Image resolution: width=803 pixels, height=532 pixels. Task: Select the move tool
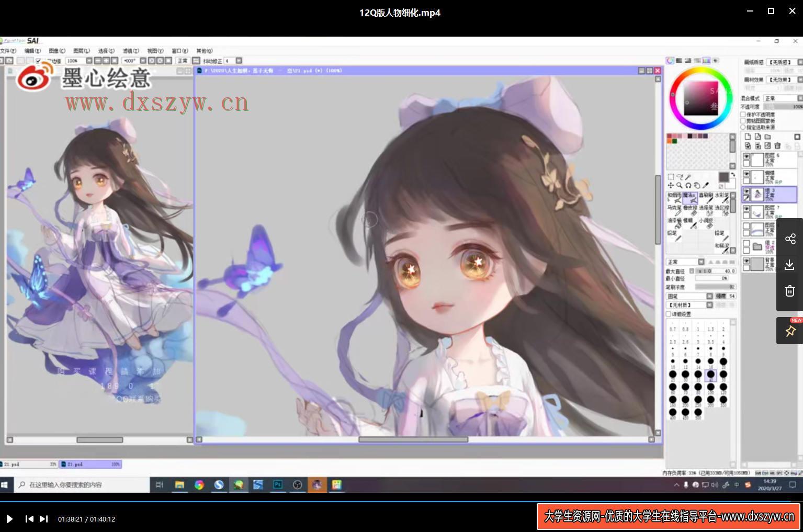(671, 185)
